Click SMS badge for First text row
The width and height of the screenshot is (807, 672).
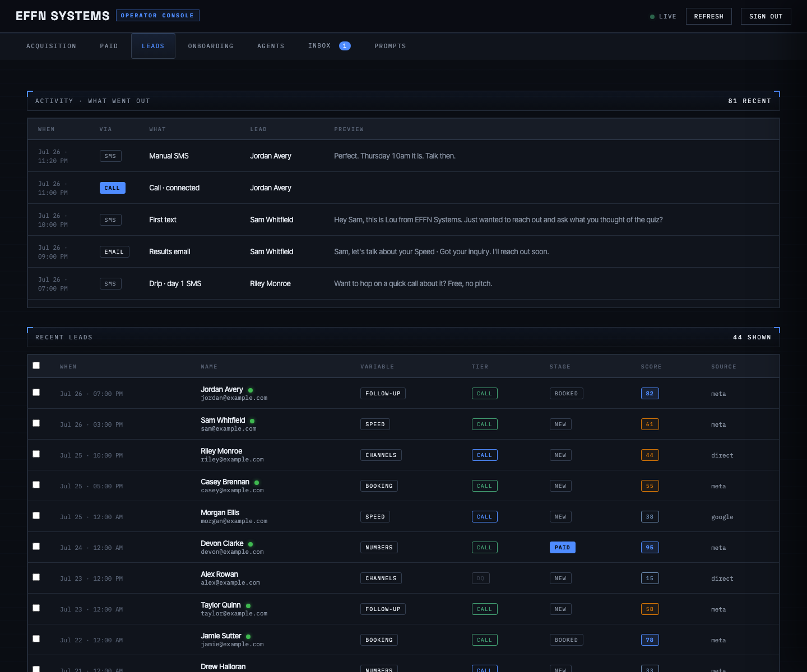pyautogui.click(x=110, y=220)
